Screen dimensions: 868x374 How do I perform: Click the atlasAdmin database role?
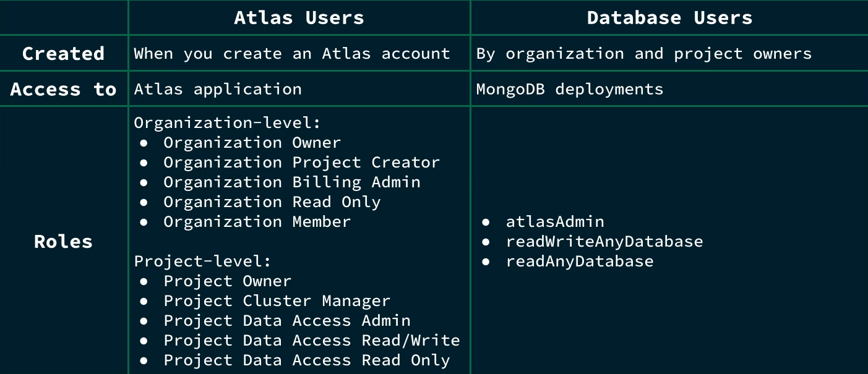pos(554,222)
